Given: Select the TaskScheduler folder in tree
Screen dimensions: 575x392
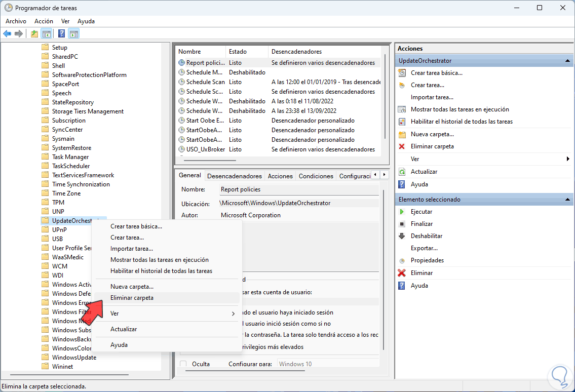Looking at the screenshot, I should point(71,166).
